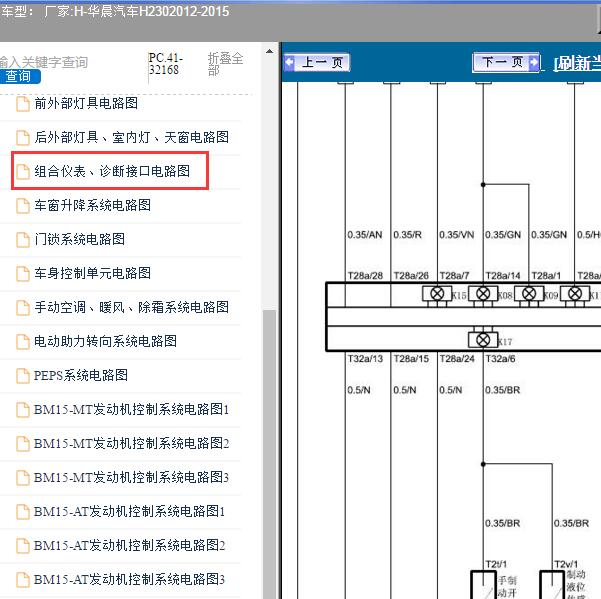601x599 pixels.
Task: Click the T28a/28 connector pin label
Action: click(365, 276)
